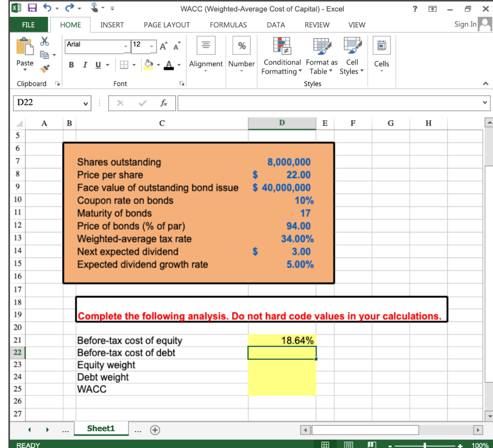Switch to Page Break Preview icon
The width and height of the screenshot is (493, 448).
pos(372,445)
